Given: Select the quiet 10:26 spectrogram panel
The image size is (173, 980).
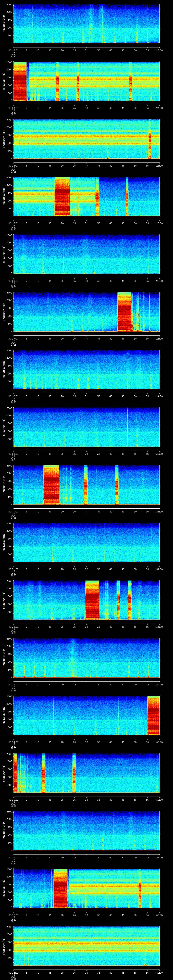Looking at the screenshot, I should point(86,254).
